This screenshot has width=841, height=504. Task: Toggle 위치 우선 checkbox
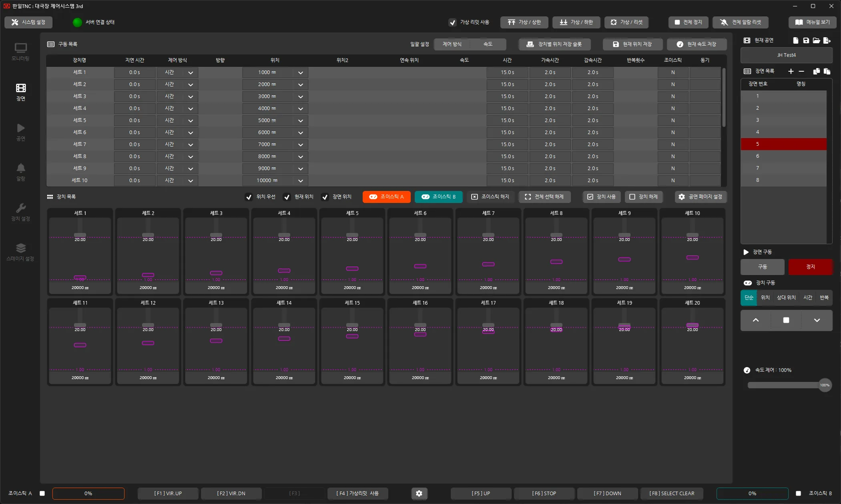tap(249, 197)
